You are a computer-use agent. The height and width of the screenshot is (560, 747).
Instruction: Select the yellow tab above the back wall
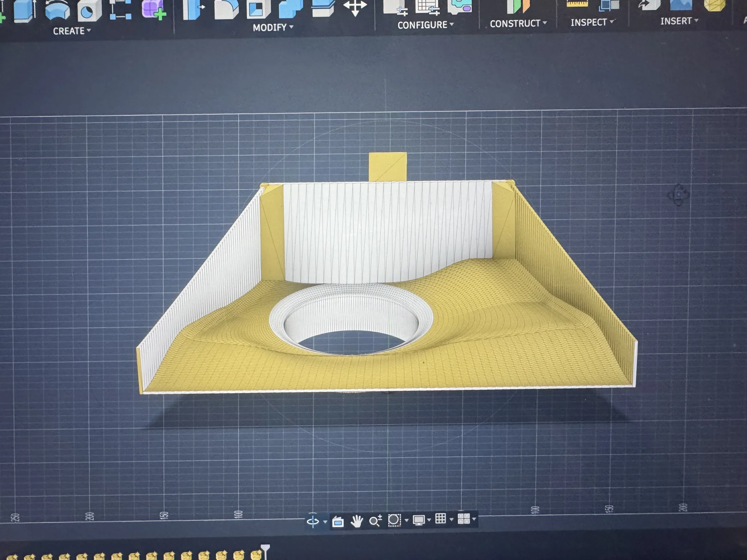tap(388, 167)
